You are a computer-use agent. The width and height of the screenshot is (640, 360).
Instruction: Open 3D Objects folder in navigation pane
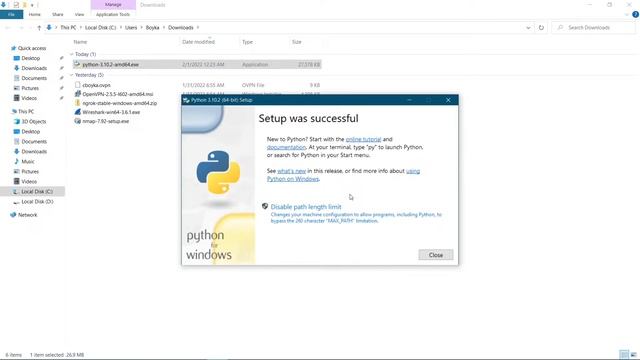coord(33,122)
